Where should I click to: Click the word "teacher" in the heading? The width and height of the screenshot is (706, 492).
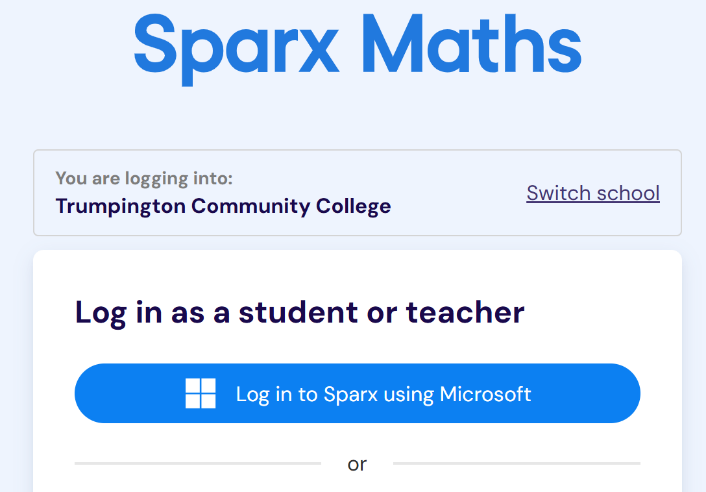click(465, 312)
